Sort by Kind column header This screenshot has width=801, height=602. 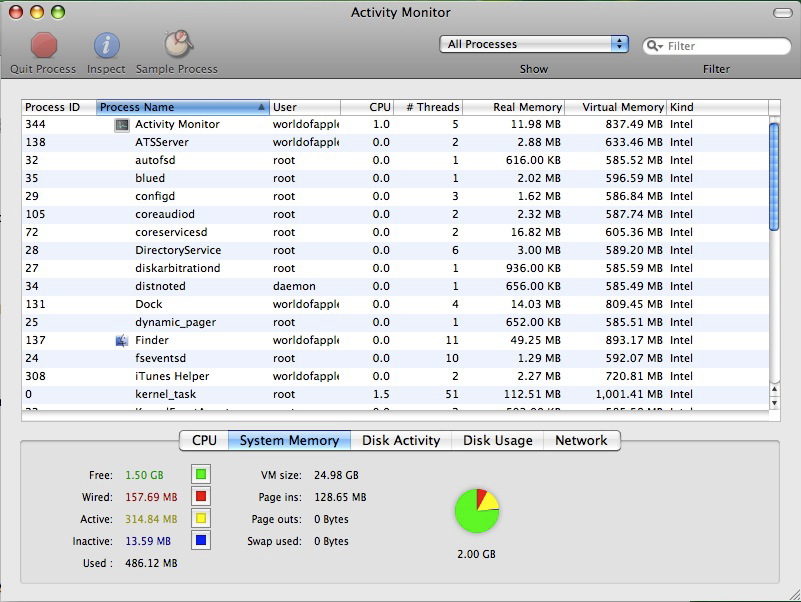pos(718,107)
